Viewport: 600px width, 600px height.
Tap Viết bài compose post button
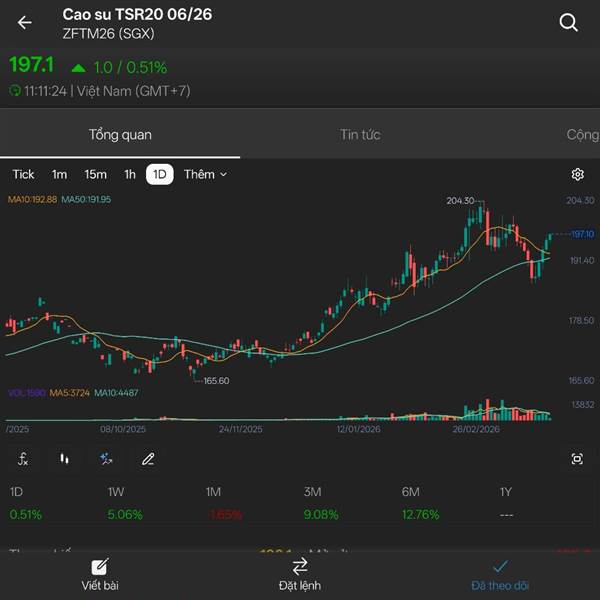coord(99,574)
